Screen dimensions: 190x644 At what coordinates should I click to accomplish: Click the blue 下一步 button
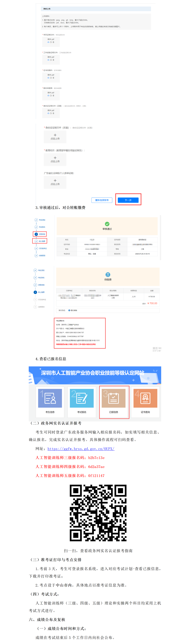[x=128, y=200]
